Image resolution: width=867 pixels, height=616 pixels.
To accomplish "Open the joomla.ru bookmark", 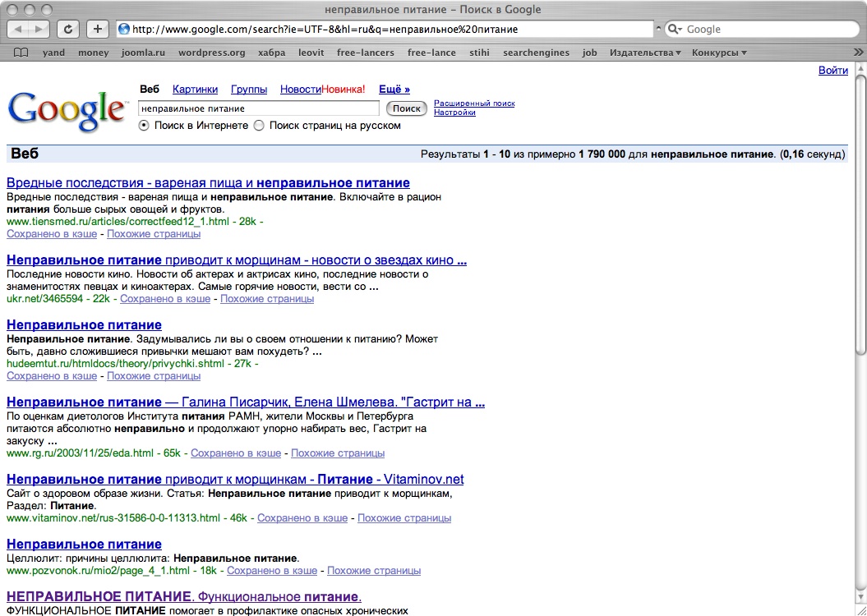I will coord(143,53).
